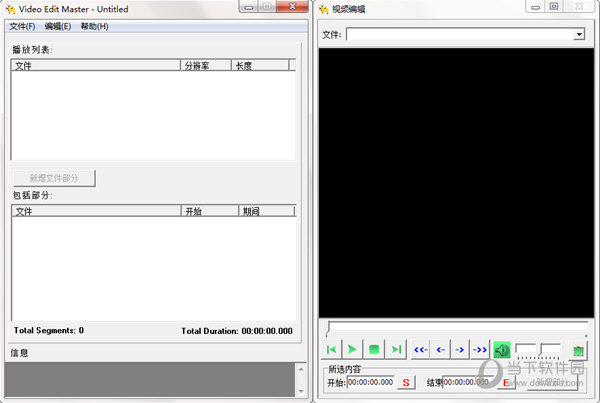
Task: Click the Total Segments: 0 text
Action: click(49, 330)
